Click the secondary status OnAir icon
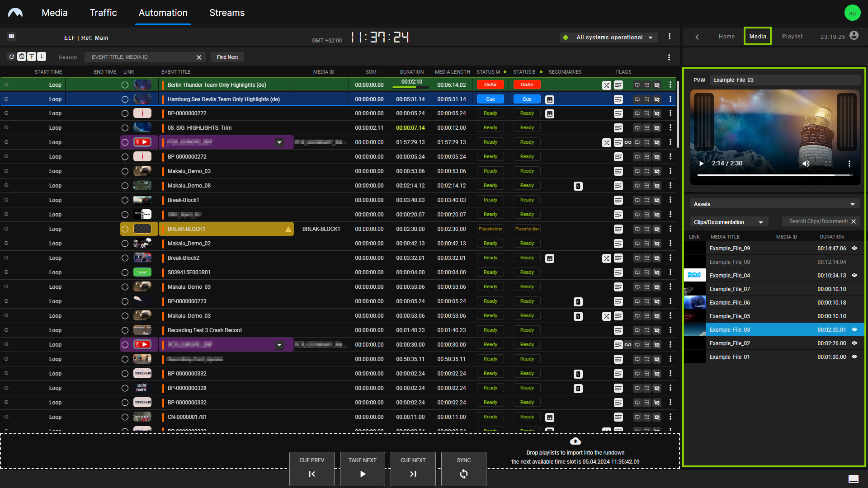This screenshot has width=868, height=488. pos(526,84)
